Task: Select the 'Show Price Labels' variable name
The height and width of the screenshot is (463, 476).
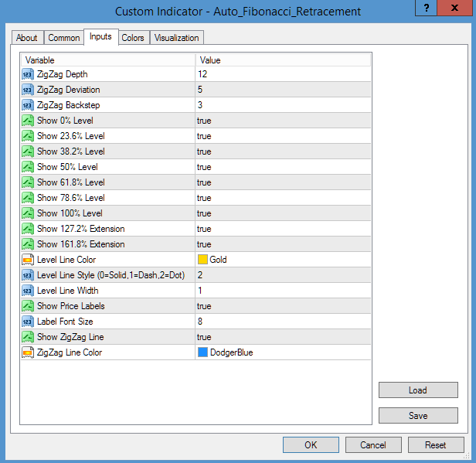Action: pos(71,307)
